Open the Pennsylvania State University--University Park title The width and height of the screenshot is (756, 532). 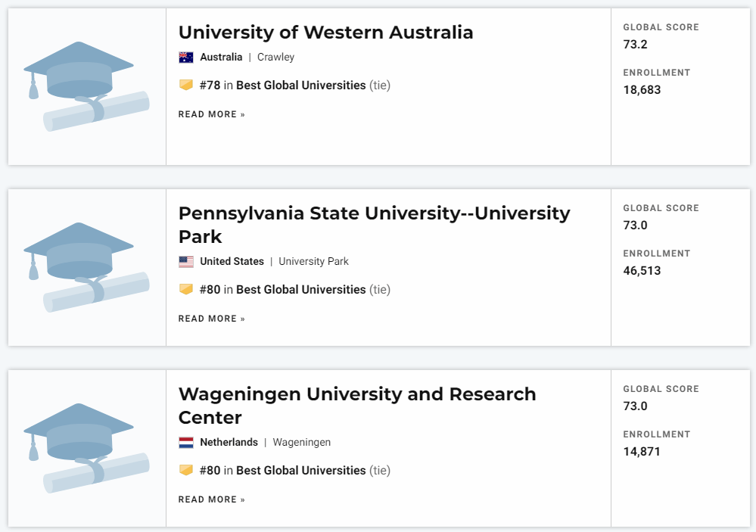click(x=374, y=225)
